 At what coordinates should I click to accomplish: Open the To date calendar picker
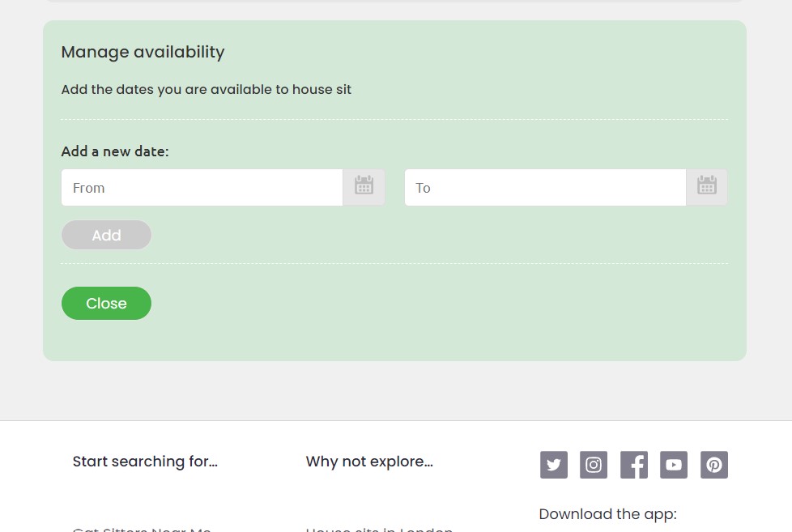coord(707,187)
